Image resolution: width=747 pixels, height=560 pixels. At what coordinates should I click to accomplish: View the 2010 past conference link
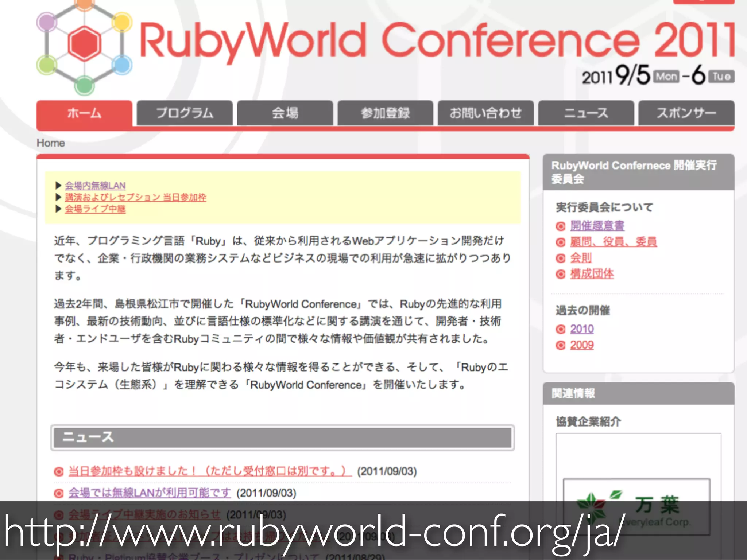(x=582, y=329)
